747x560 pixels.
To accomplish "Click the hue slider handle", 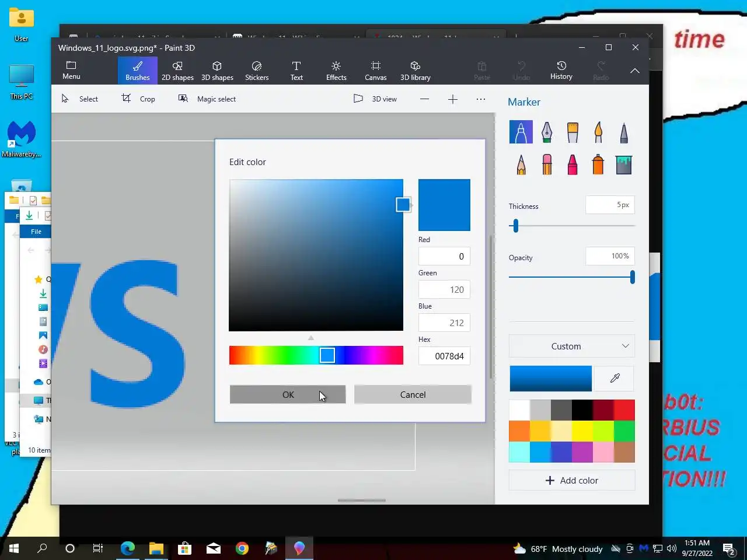I will (327, 355).
